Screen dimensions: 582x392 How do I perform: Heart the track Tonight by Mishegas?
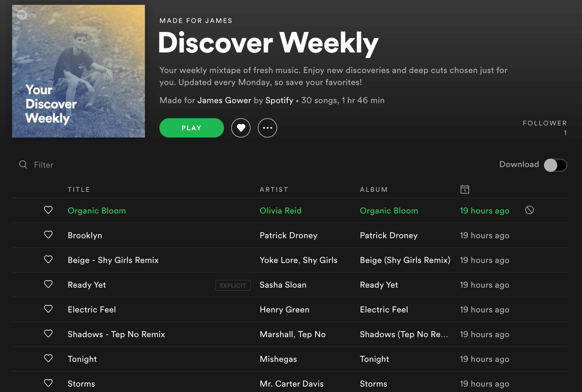click(x=48, y=358)
